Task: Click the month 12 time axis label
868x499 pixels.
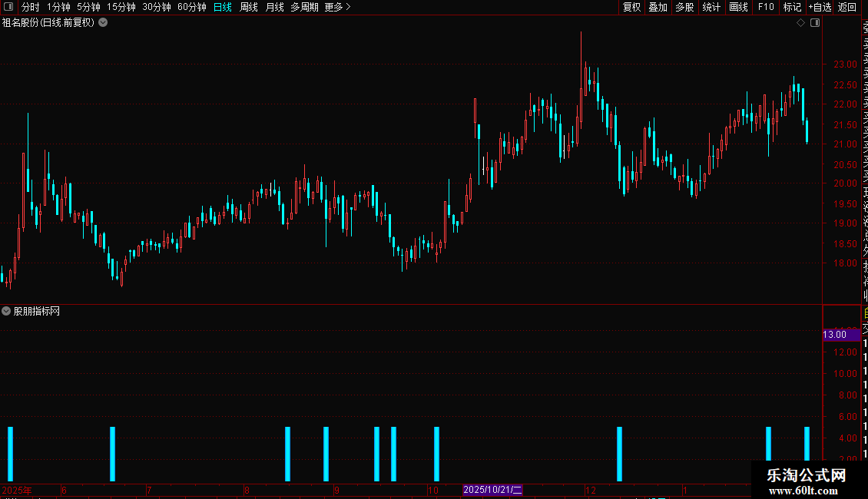Action: coord(591,490)
